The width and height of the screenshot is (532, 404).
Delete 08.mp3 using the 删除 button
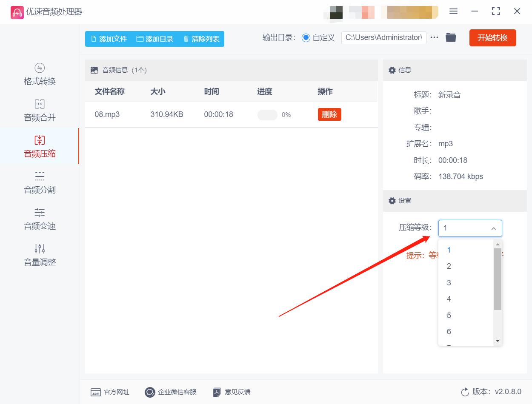(x=329, y=114)
